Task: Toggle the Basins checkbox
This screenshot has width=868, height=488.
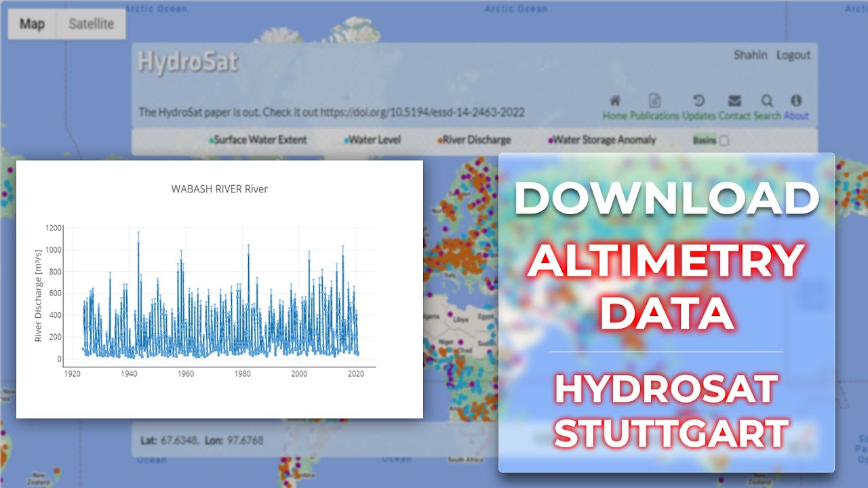Action: [x=724, y=141]
